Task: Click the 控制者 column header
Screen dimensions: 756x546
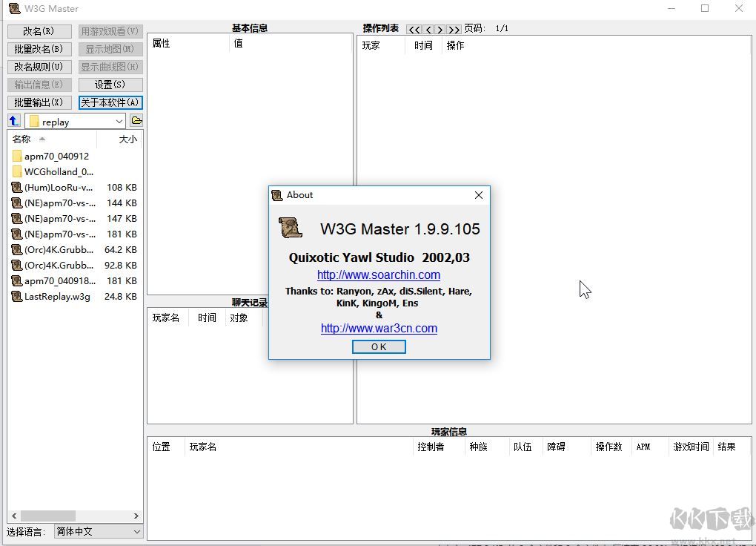Action: [x=438, y=447]
